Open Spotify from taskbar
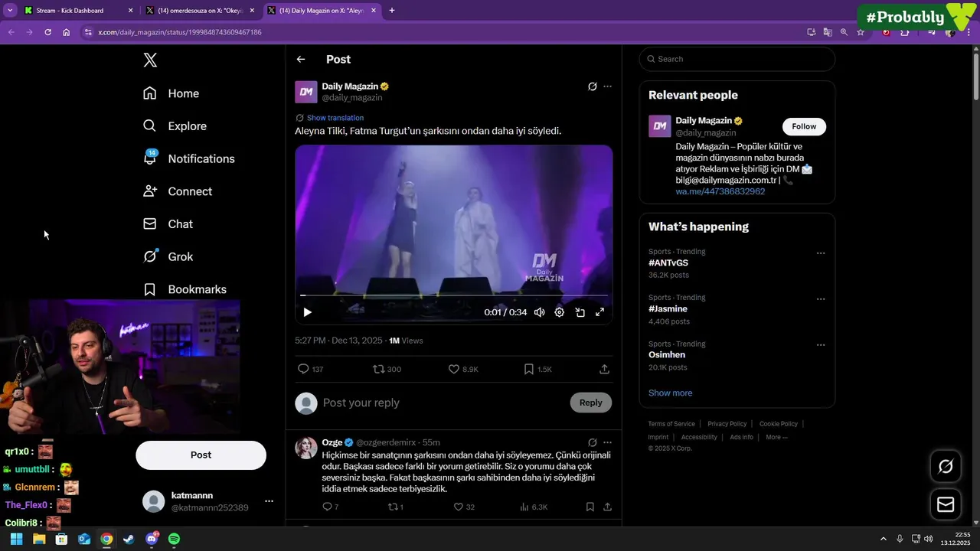Image resolution: width=980 pixels, height=551 pixels. pyautogui.click(x=174, y=539)
